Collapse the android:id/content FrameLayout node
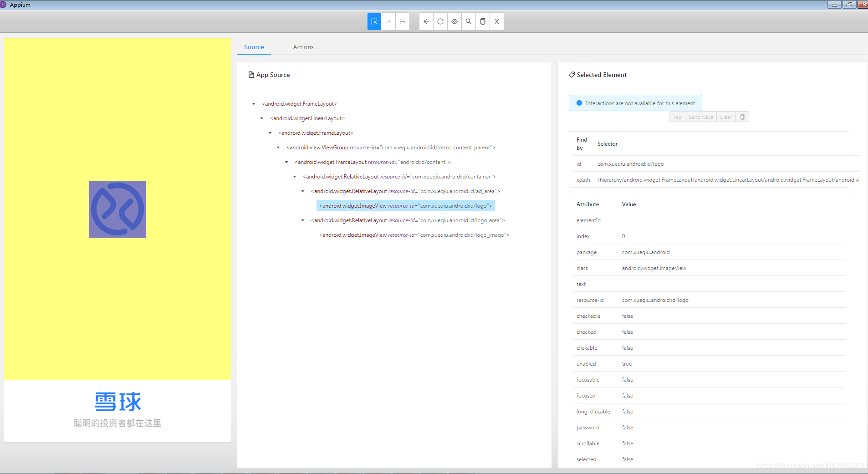The width and height of the screenshot is (868, 474). (x=286, y=162)
